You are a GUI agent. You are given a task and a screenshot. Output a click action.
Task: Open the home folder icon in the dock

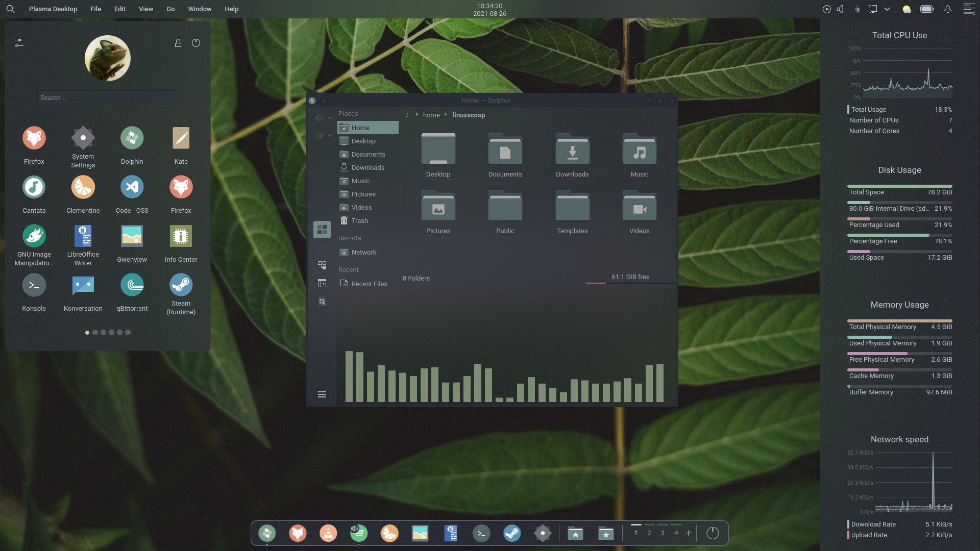click(575, 533)
